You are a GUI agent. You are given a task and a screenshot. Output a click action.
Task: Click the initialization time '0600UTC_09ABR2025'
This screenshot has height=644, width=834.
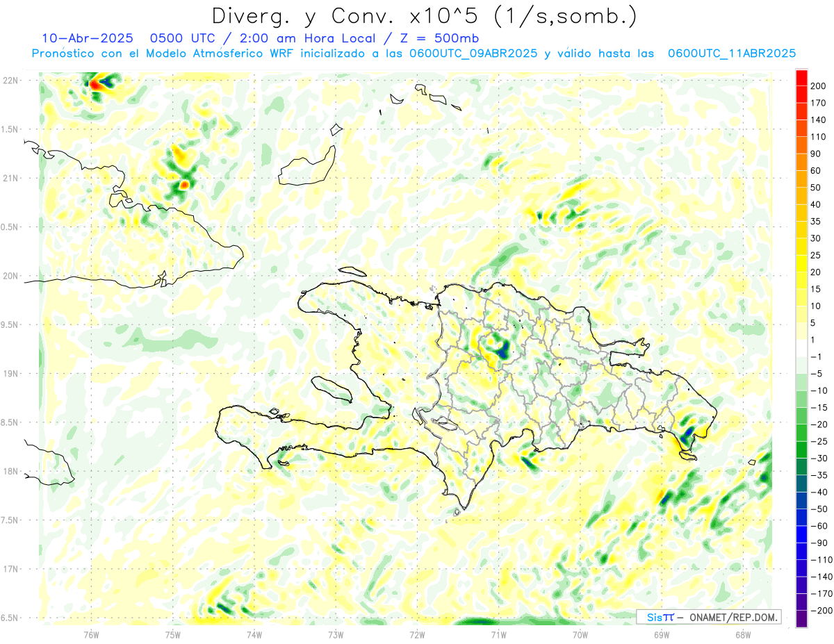[473, 53]
